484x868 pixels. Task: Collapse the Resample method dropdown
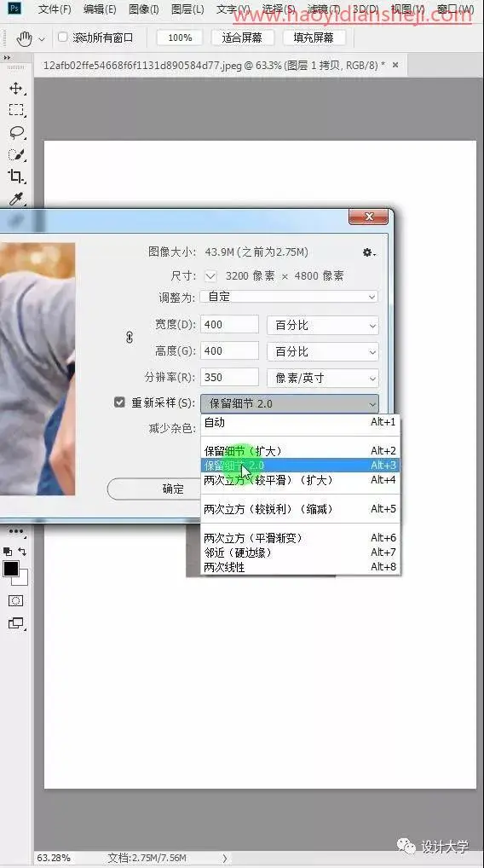click(290, 403)
